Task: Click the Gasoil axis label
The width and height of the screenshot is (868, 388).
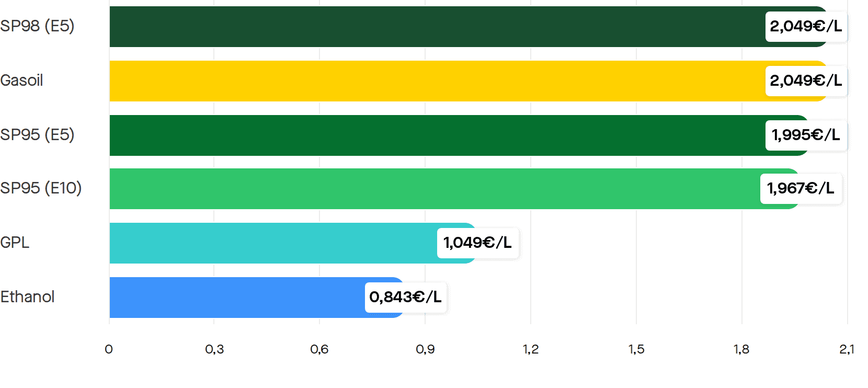Action: coord(21,80)
